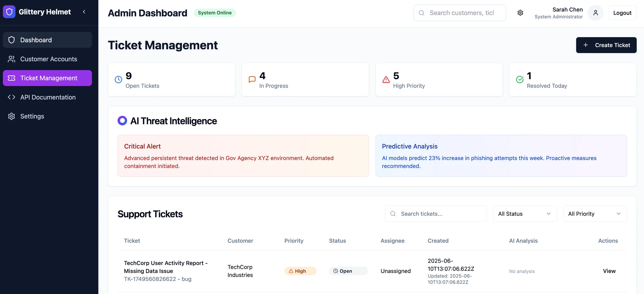Focus the Search customers input field
644x294 pixels.
click(460, 13)
